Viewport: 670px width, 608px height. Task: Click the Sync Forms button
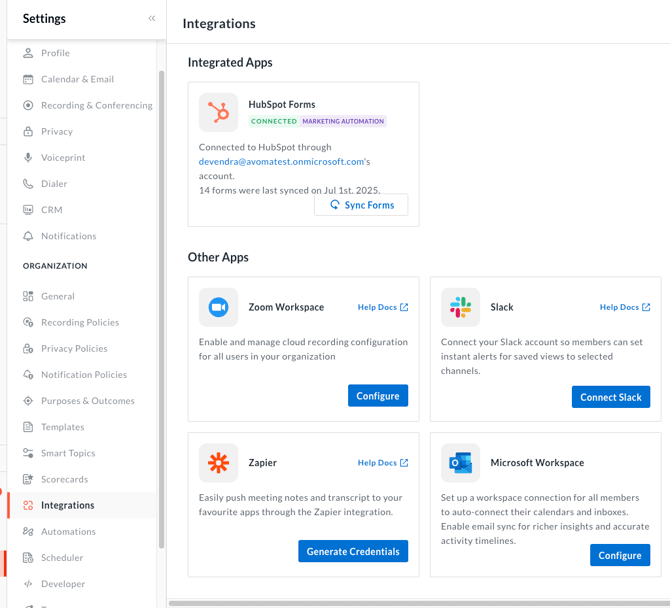click(361, 205)
